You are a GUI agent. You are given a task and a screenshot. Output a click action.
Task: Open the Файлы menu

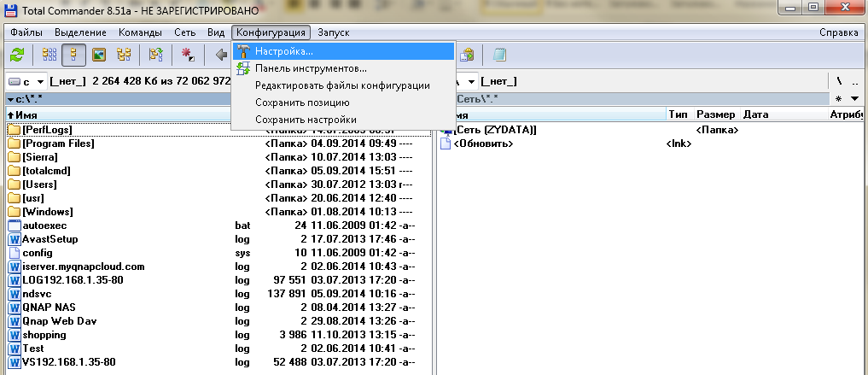point(26,32)
